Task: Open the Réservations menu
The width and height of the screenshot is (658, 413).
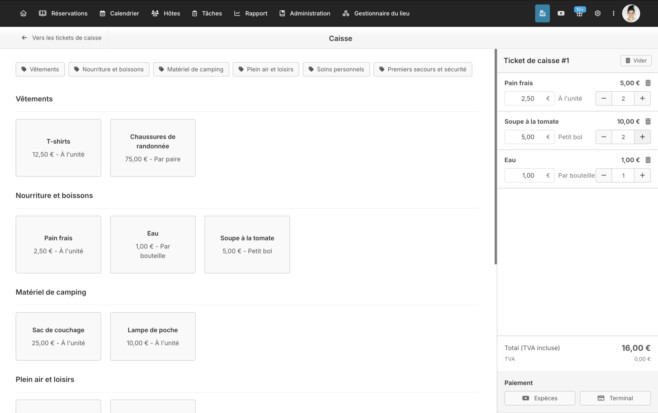Action: [63, 13]
